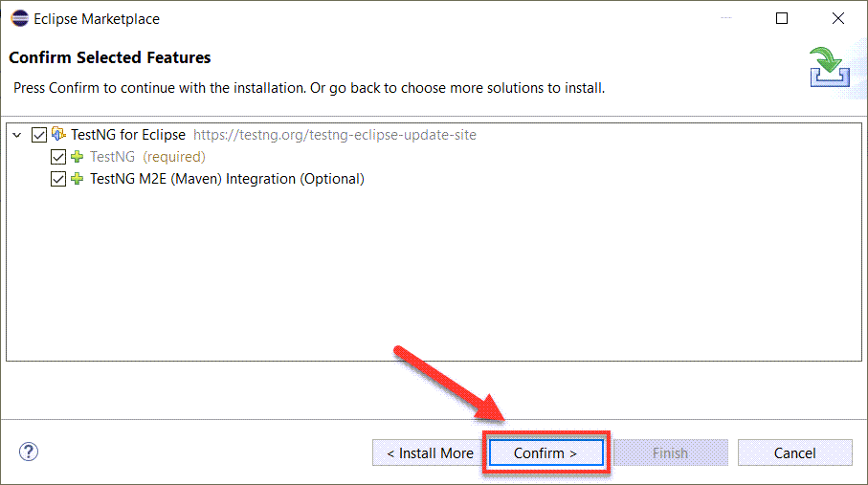Uncheck the TestNG for Eclipse checkbox
Viewport: 868px width, 485px height.
pos(39,135)
